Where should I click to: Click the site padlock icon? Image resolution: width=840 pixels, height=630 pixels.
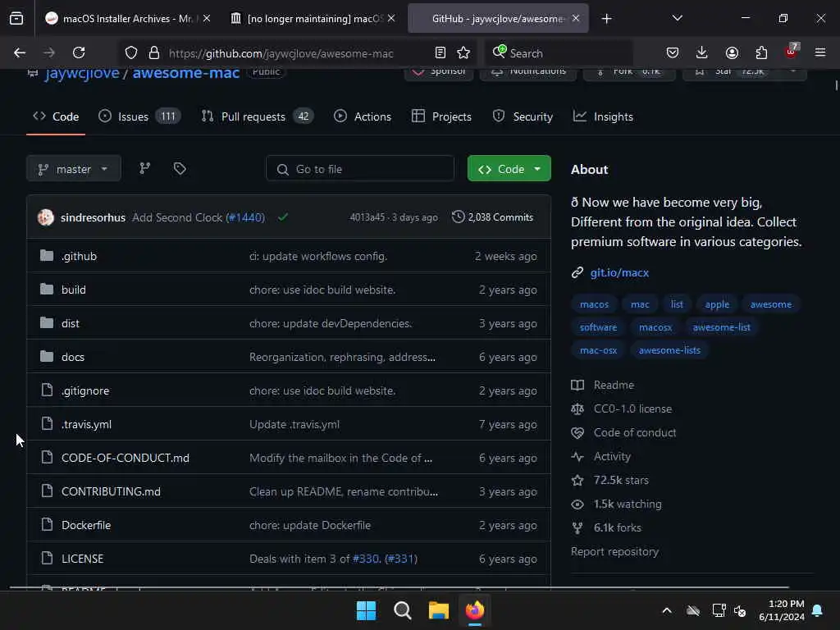[154, 52]
